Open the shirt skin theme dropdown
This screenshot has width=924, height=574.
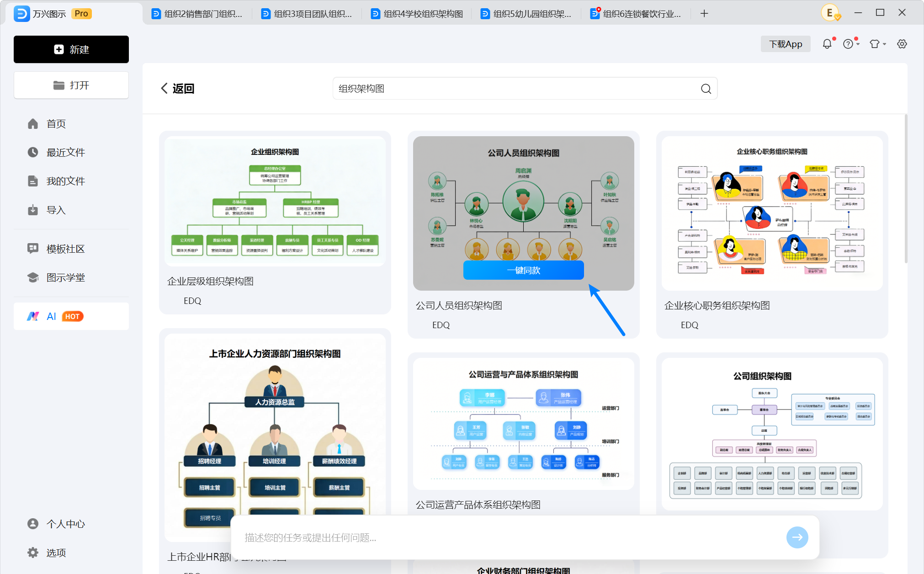877,44
